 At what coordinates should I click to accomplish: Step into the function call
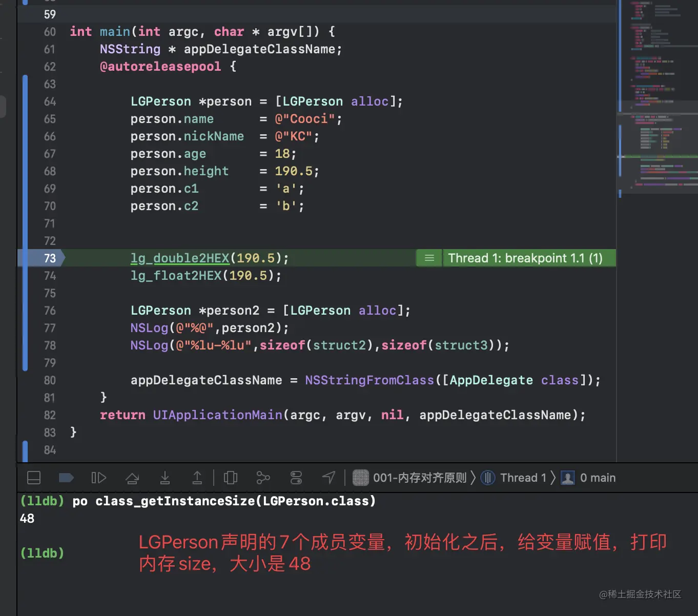(x=165, y=478)
